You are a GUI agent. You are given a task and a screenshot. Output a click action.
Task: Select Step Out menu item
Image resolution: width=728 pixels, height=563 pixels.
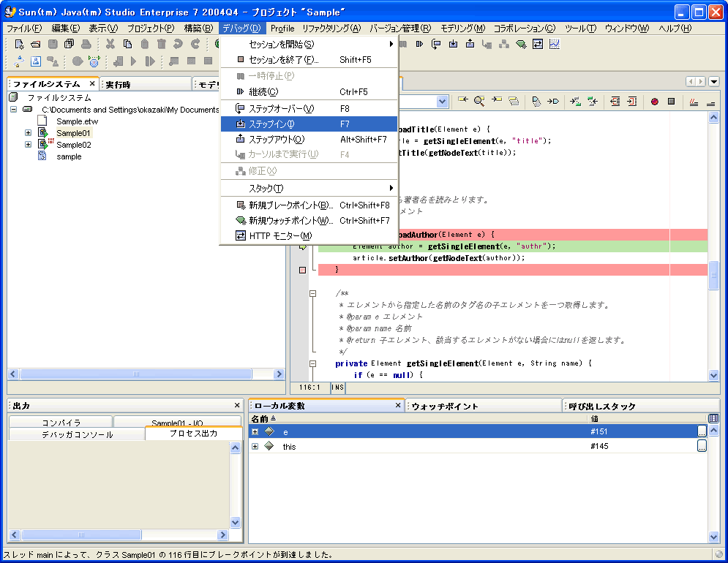309,139
